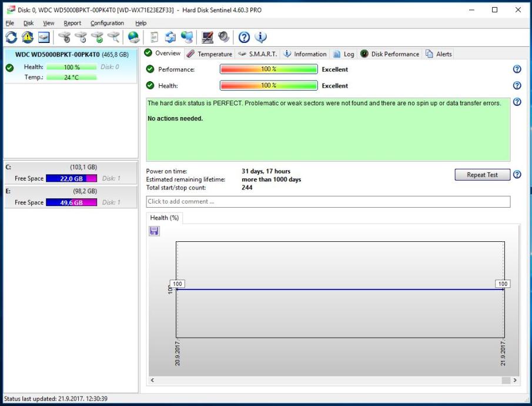Click the disk with magnifier surface test icon
The height and width of the screenshot is (406, 532).
[114, 38]
